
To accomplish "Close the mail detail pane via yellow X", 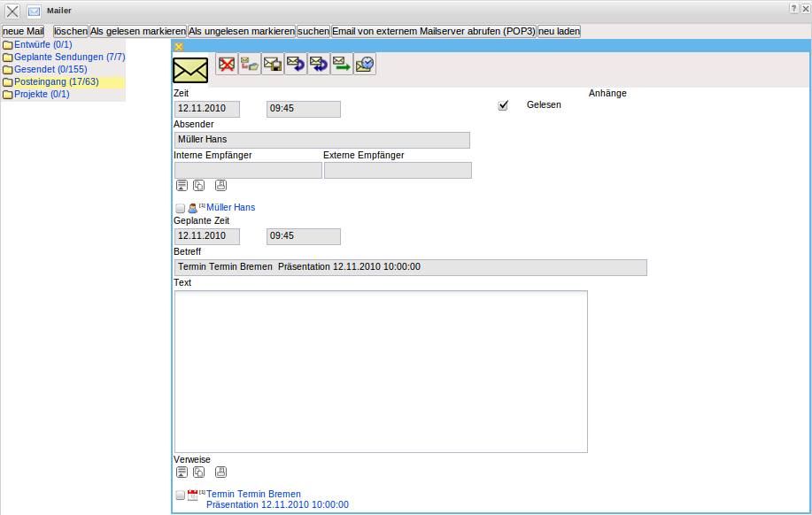I will click(x=179, y=47).
